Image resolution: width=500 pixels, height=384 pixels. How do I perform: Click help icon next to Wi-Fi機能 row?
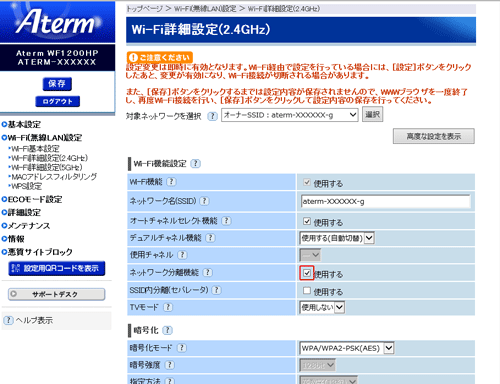[171, 182]
